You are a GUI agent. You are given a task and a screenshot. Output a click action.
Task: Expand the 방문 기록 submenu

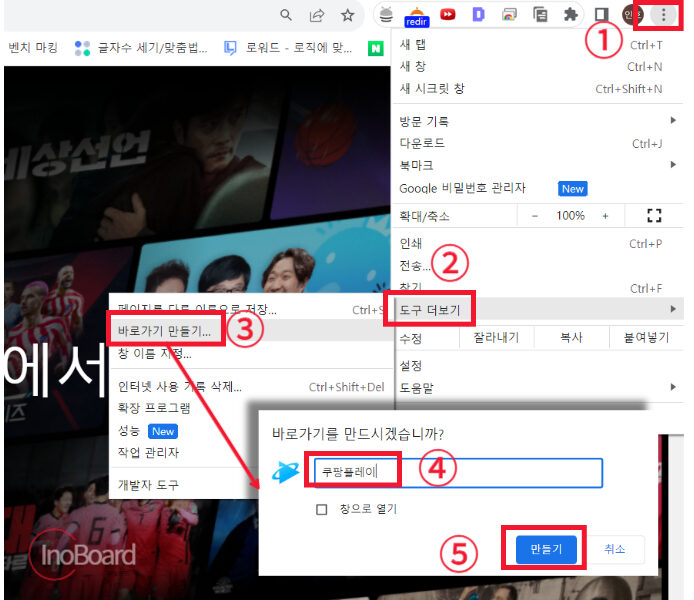coord(538,121)
